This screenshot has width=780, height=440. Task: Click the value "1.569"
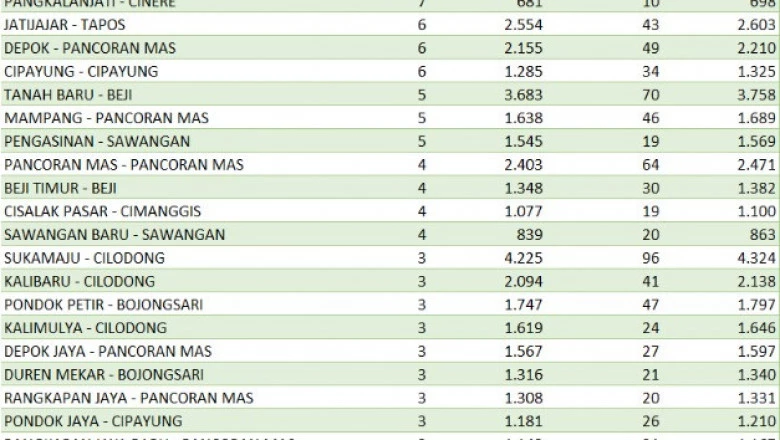tap(757, 141)
